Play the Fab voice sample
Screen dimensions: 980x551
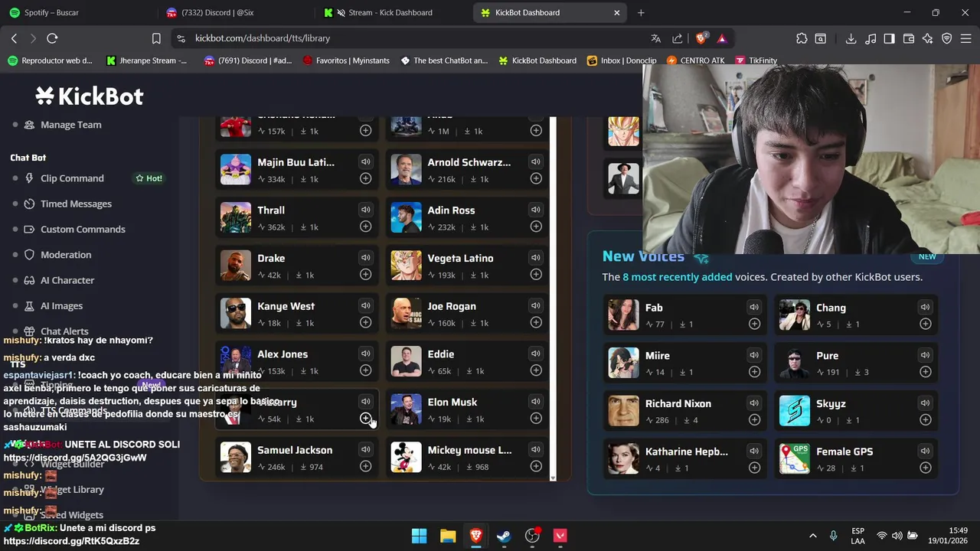pos(754,308)
